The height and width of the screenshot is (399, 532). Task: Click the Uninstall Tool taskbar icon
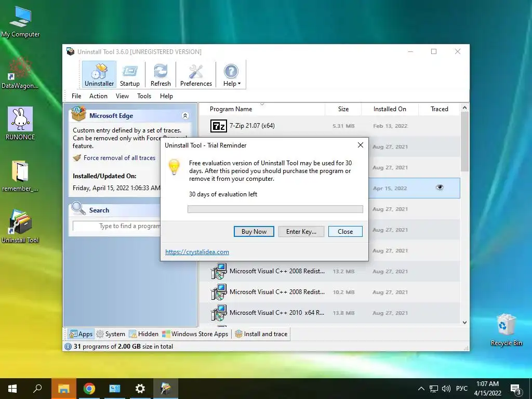166,389
